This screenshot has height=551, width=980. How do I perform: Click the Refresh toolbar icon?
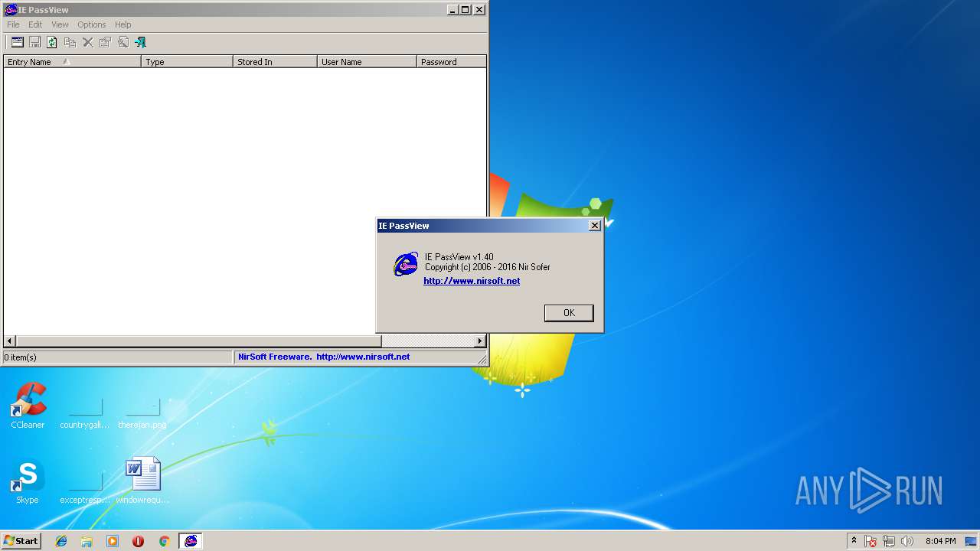[x=52, y=42]
